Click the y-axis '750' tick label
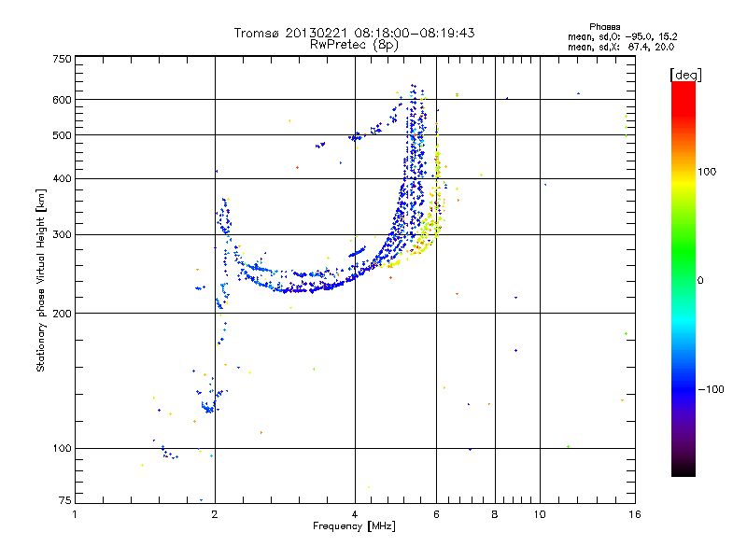The width and height of the screenshot is (747, 560). [62, 59]
